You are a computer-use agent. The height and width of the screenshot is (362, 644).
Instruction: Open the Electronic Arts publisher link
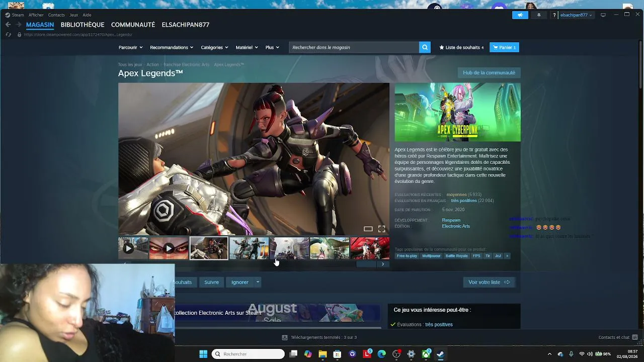tap(456, 226)
